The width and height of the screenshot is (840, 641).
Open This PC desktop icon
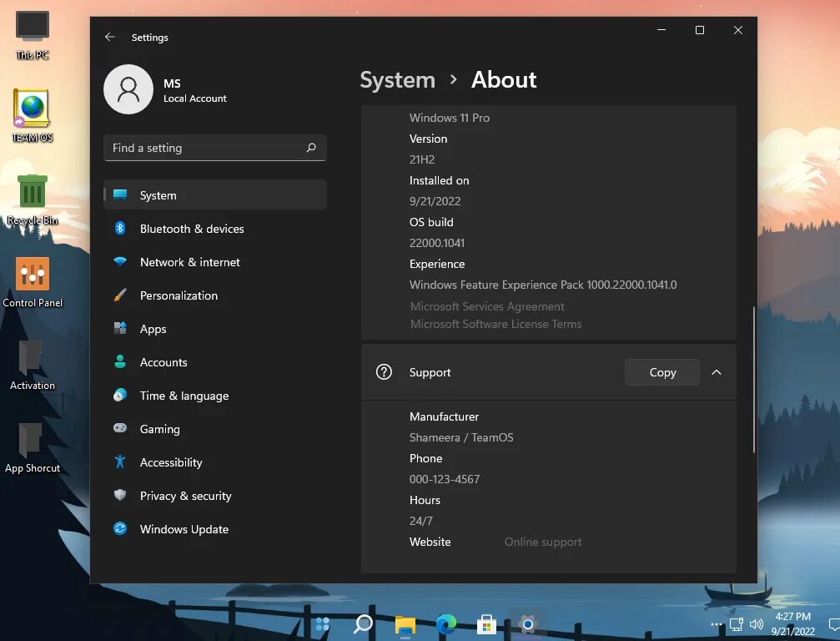click(33, 35)
